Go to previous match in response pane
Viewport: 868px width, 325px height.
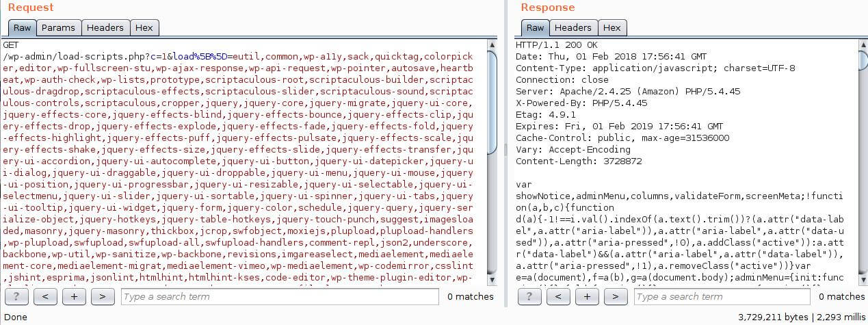pos(558,296)
